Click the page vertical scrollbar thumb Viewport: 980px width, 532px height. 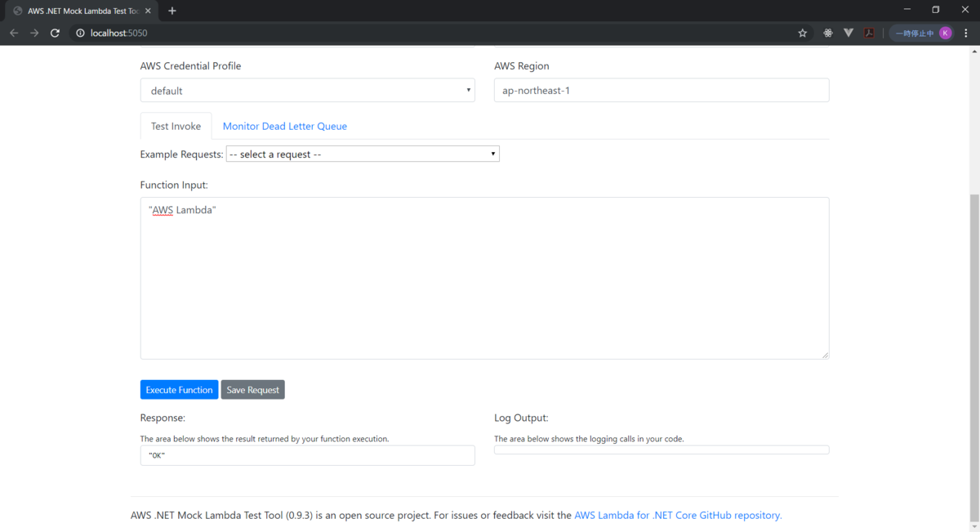pos(974,358)
